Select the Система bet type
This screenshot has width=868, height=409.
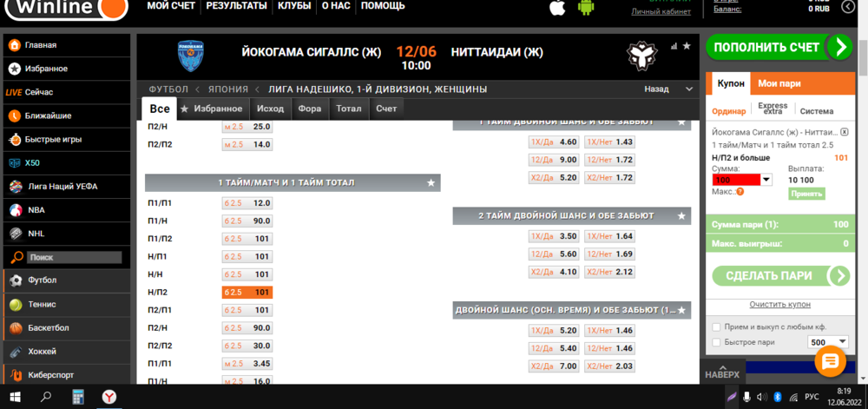(x=817, y=111)
